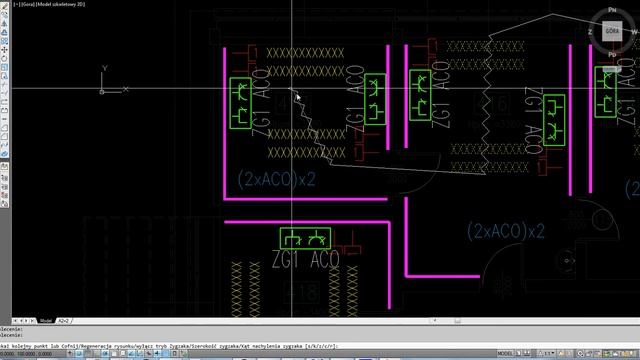Toggle Polar Tracking in status bar
Screen dimensions: 640x360
click(104, 353)
